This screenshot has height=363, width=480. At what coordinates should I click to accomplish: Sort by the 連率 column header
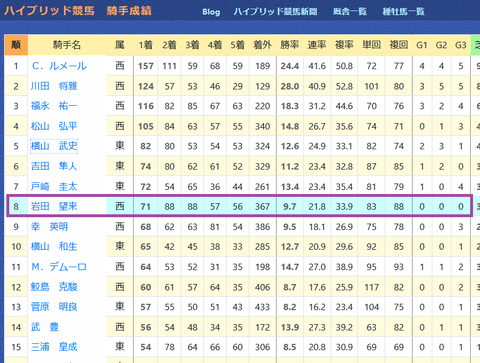[x=317, y=45]
